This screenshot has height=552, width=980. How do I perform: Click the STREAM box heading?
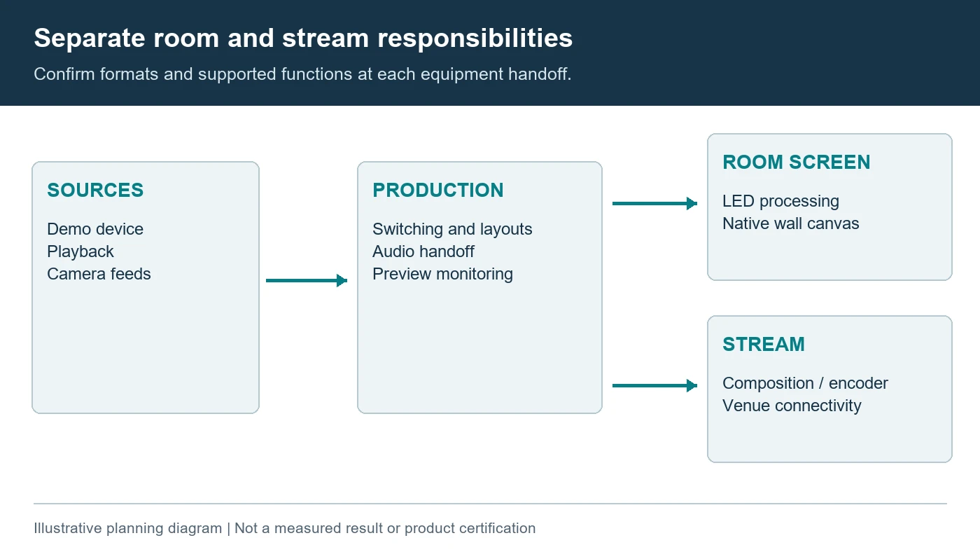(764, 344)
